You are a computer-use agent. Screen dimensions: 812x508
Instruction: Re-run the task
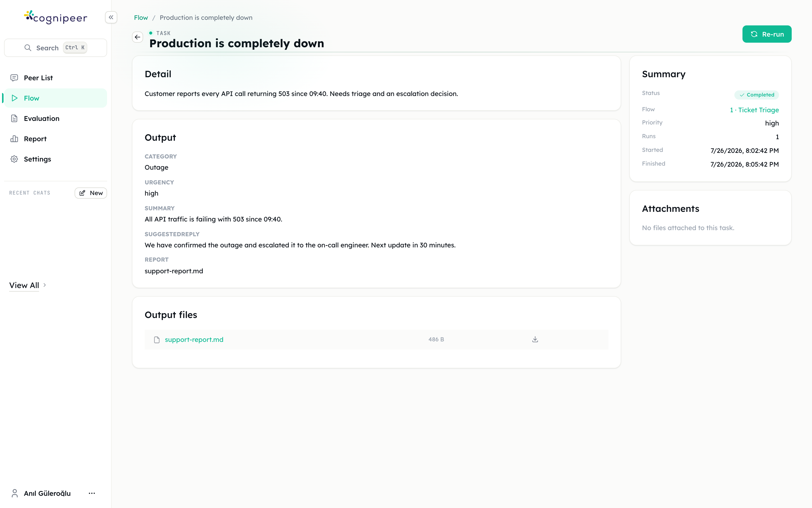tap(767, 34)
